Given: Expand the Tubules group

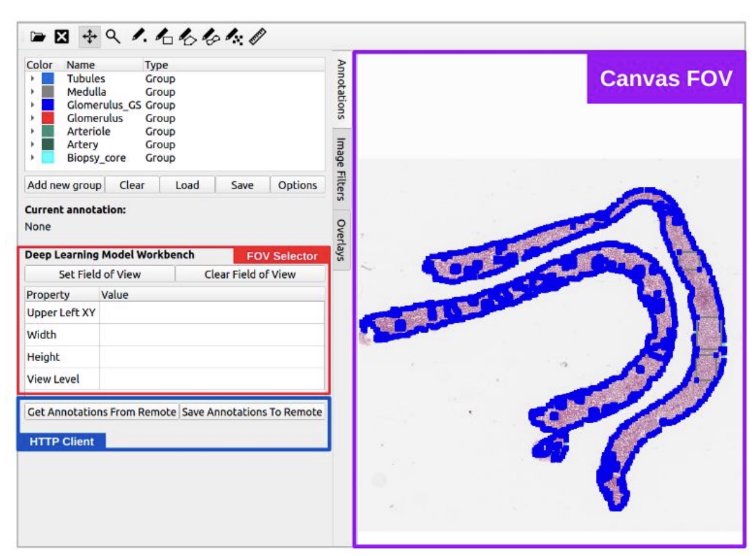Looking at the screenshot, I should coord(32,79).
